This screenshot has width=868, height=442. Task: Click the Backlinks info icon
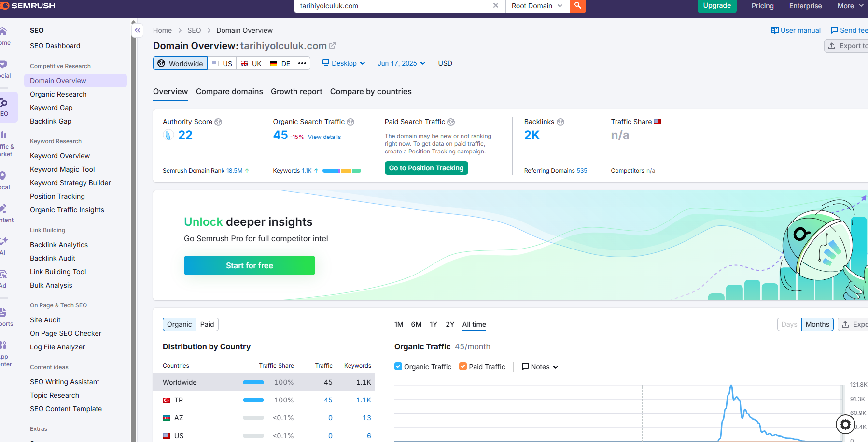(560, 122)
